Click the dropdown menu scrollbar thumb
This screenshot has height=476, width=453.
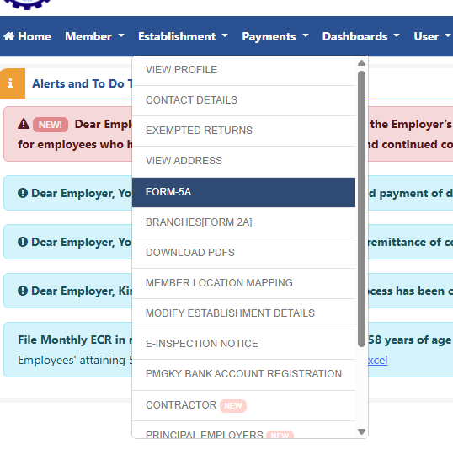pos(361,209)
